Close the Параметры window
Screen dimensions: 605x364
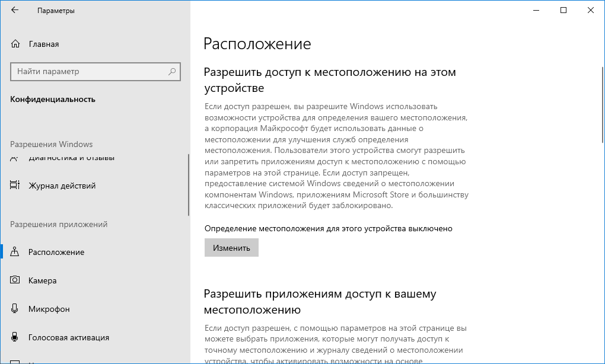click(x=590, y=11)
